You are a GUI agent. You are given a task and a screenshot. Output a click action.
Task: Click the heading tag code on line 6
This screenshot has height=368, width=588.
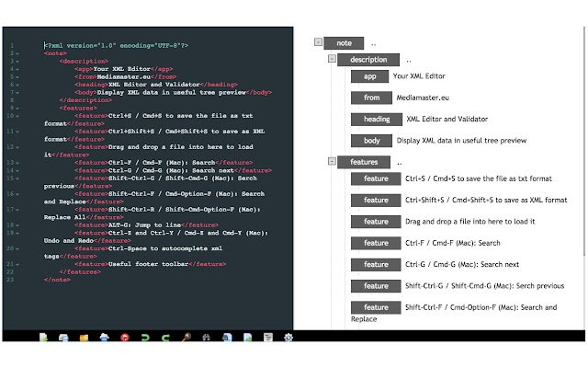[x=155, y=85]
